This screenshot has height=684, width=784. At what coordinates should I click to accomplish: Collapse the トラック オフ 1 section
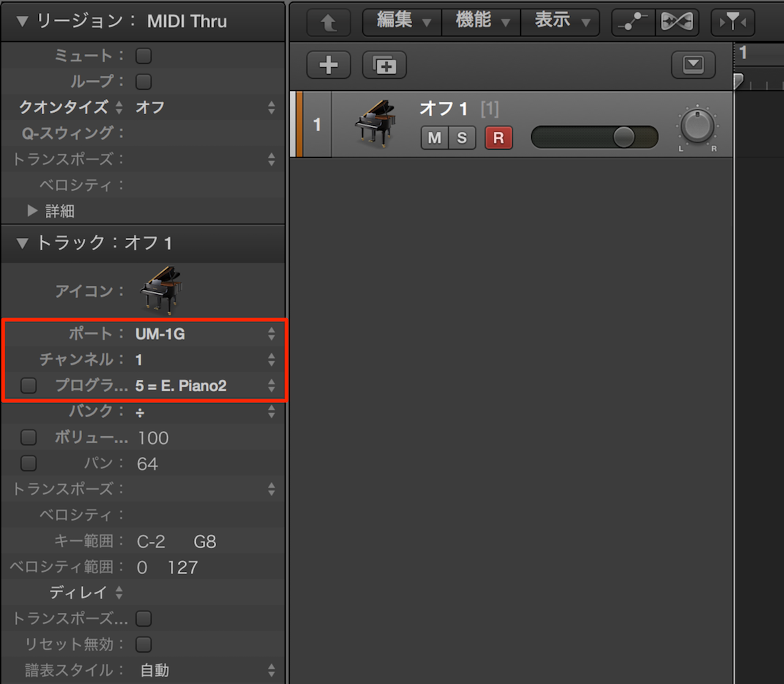(22, 244)
